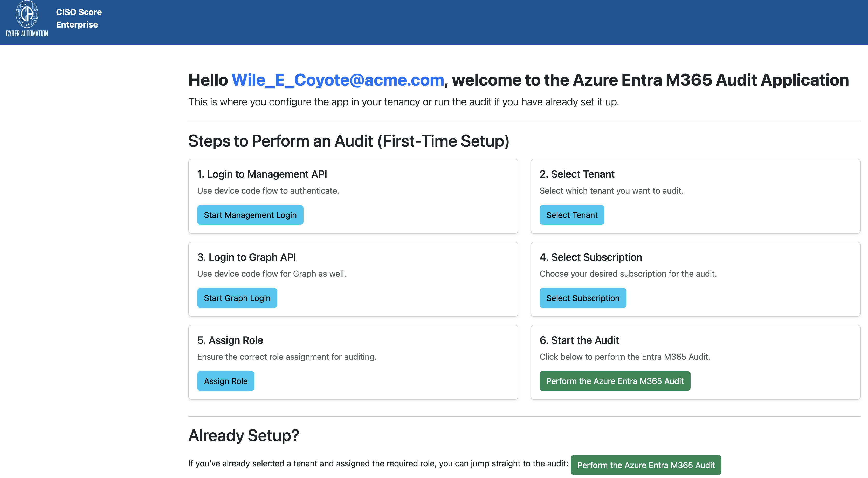Click the "5. Assign Role" heading
Image resolution: width=868 pixels, height=478 pixels.
coord(230,340)
